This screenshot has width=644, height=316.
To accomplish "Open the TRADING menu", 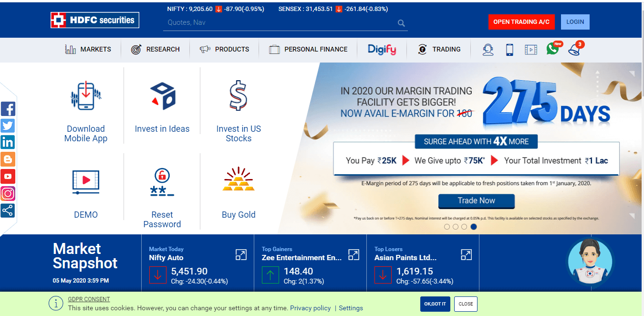I will point(439,49).
